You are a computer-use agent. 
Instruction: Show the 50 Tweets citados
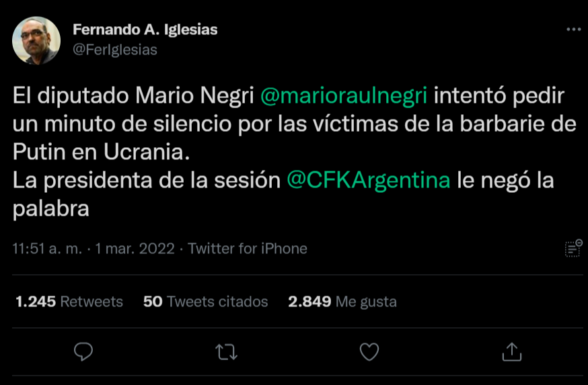coord(205,302)
